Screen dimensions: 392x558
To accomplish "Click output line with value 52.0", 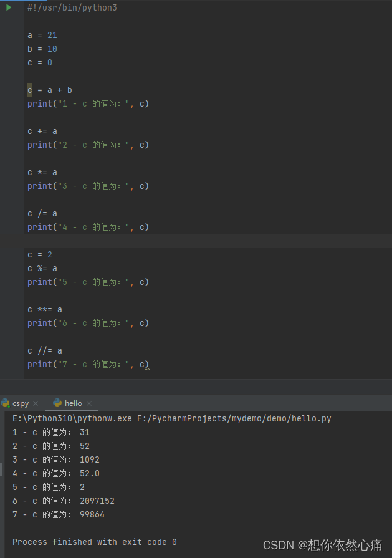I will point(56,473).
